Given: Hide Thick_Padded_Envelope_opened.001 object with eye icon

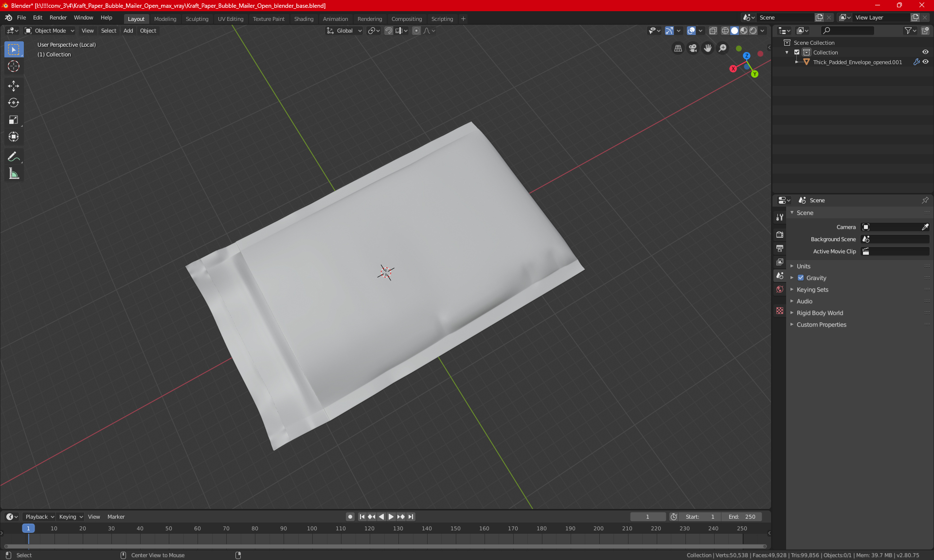Looking at the screenshot, I should (x=925, y=62).
